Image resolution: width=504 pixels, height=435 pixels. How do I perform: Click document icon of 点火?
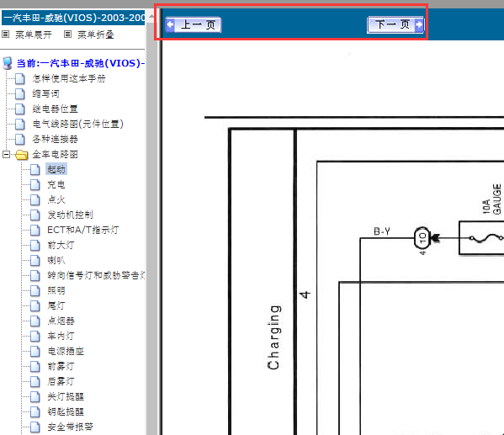[35, 200]
